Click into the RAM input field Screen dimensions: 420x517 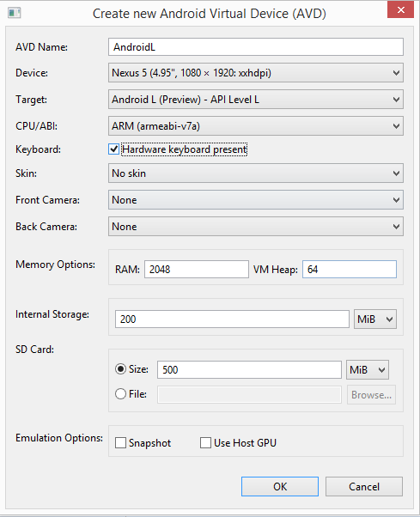(x=197, y=270)
